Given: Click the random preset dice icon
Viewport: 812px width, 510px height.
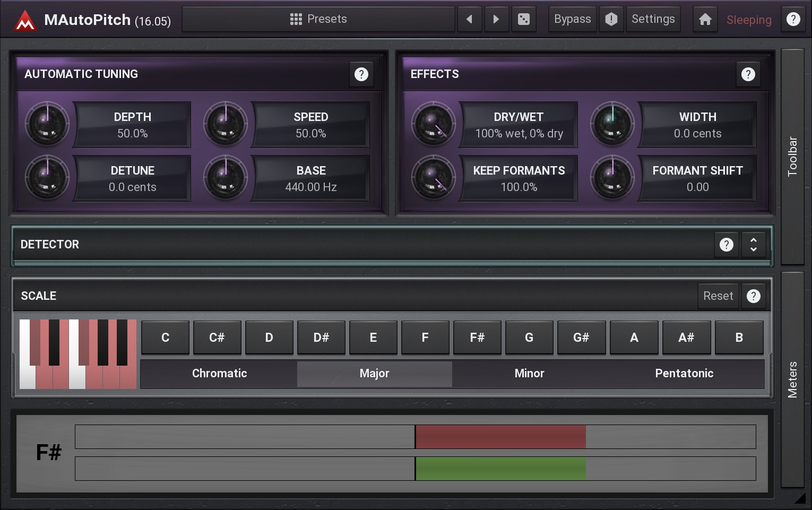Looking at the screenshot, I should 524,19.
